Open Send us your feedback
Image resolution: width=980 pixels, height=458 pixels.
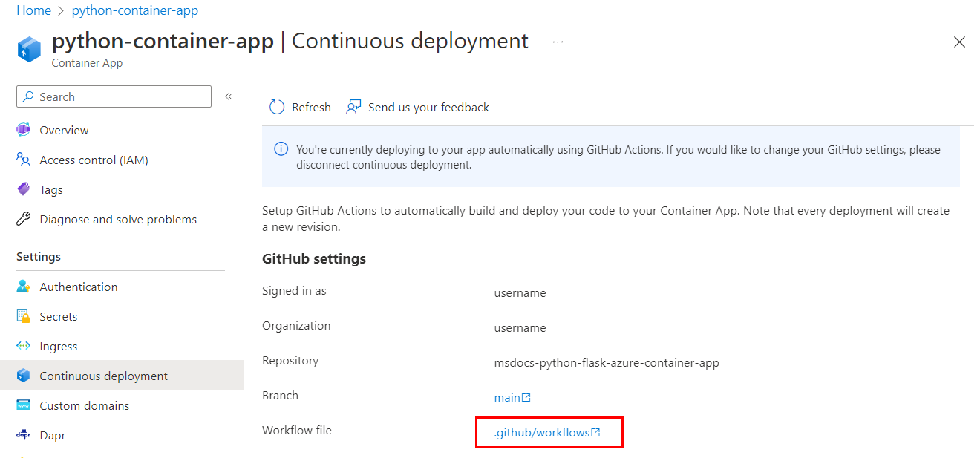pyautogui.click(x=417, y=107)
